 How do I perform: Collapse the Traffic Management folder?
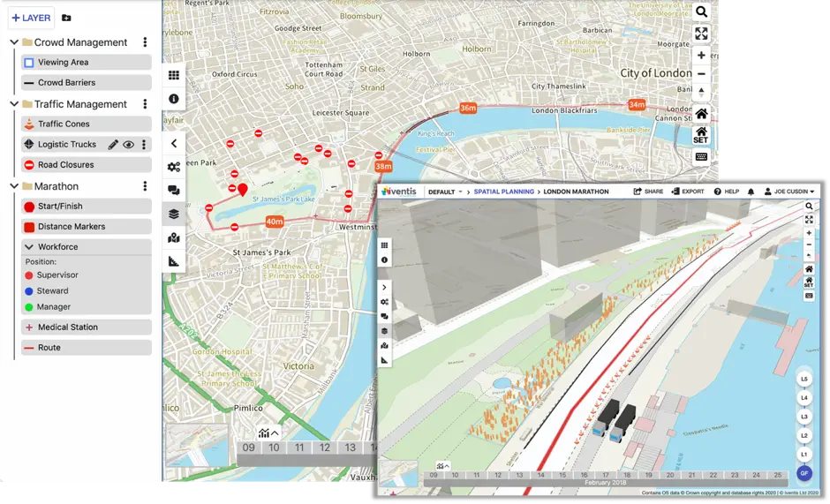(x=14, y=104)
